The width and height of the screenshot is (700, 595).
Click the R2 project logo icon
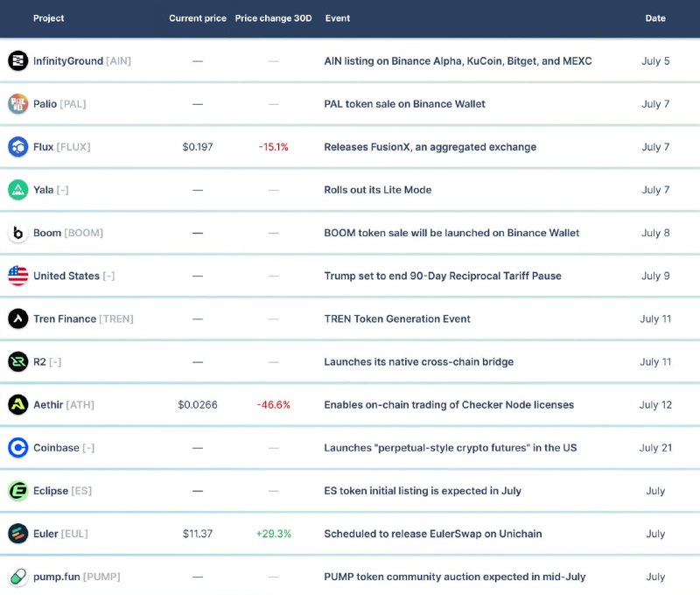17,361
